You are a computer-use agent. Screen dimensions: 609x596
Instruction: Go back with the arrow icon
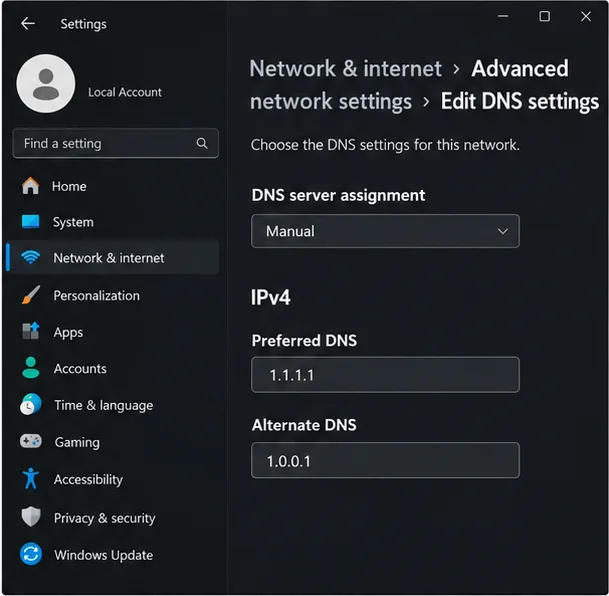[28, 24]
